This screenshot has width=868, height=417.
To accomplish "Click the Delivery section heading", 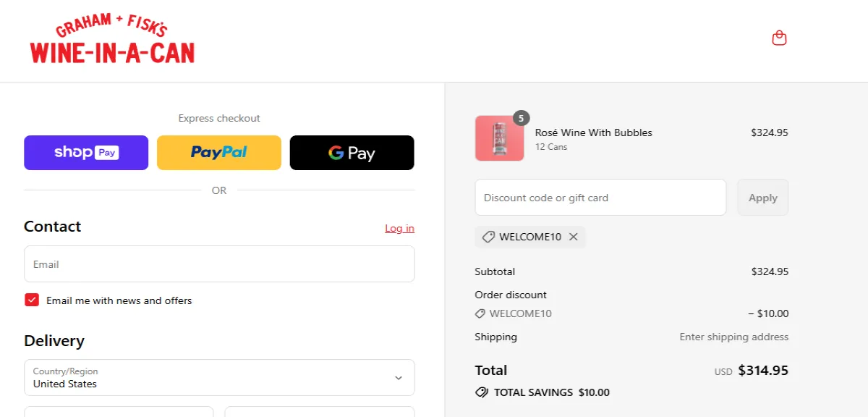I will [x=54, y=340].
